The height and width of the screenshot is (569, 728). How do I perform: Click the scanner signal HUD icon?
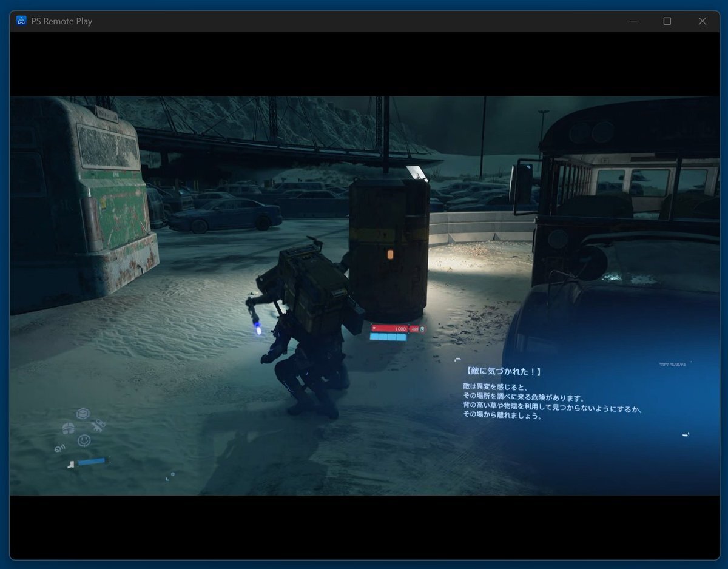click(x=59, y=449)
